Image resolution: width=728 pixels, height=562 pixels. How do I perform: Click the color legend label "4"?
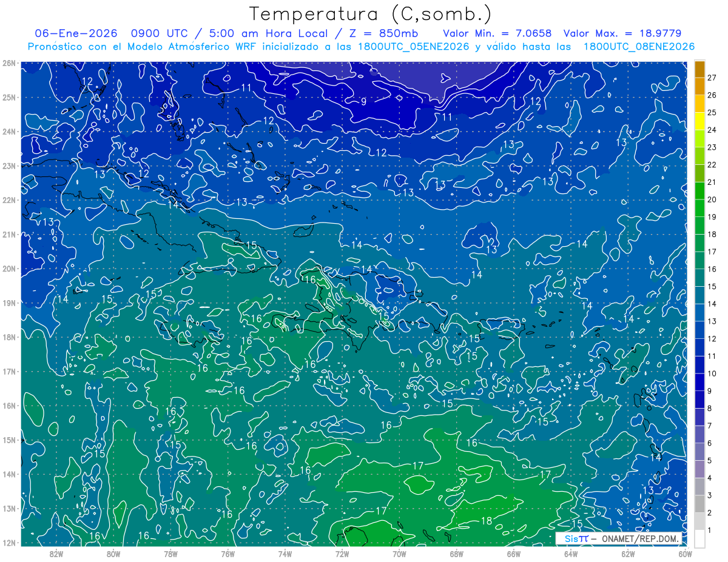[x=710, y=478]
